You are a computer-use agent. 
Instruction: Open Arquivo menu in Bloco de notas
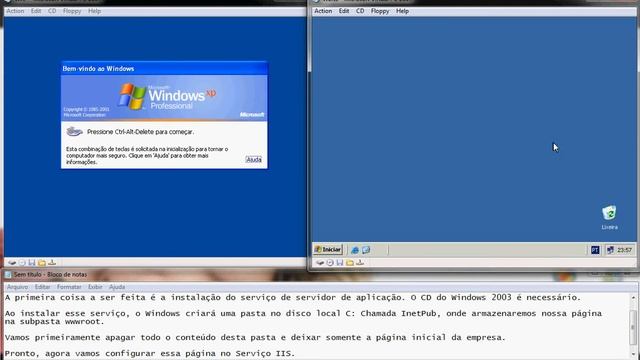tap(18, 287)
